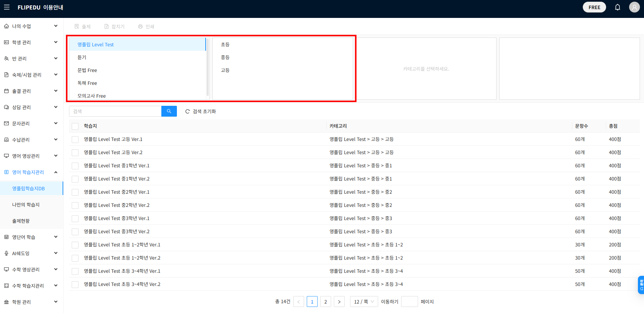Tick the 중2학년 Ver.1 worksheet checkbox

pos(75,192)
